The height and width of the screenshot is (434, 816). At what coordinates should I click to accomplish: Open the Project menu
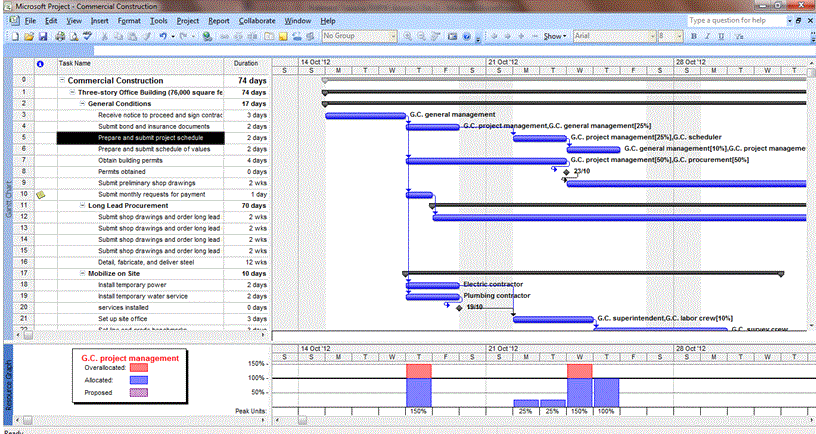coord(188,21)
